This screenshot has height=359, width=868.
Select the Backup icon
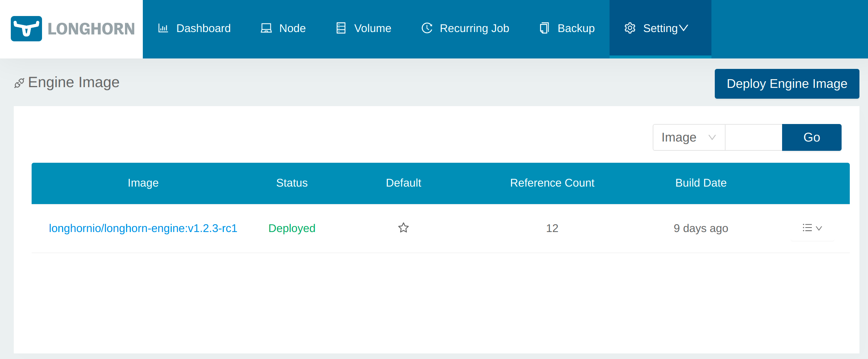point(544,28)
